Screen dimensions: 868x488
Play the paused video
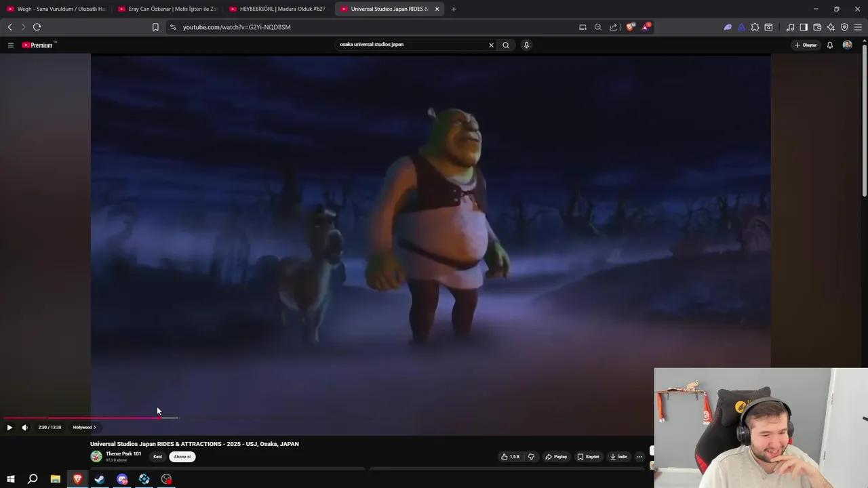pos(9,427)
